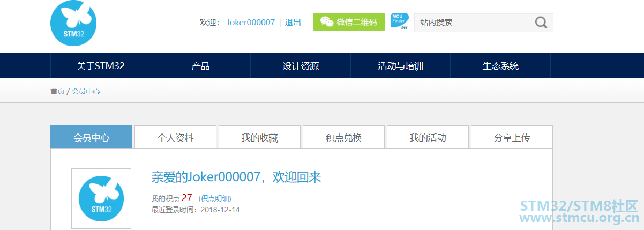Switch to the 积点兑换 tab
644x230 pixels.
[x=343, y=137]
